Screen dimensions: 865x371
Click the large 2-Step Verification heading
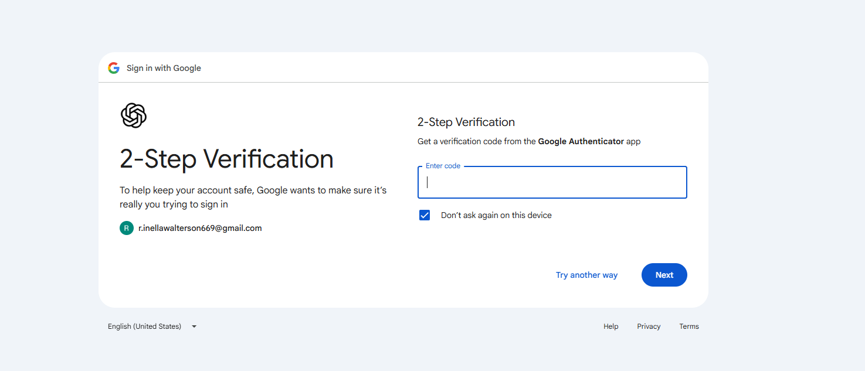pos(227,159)
